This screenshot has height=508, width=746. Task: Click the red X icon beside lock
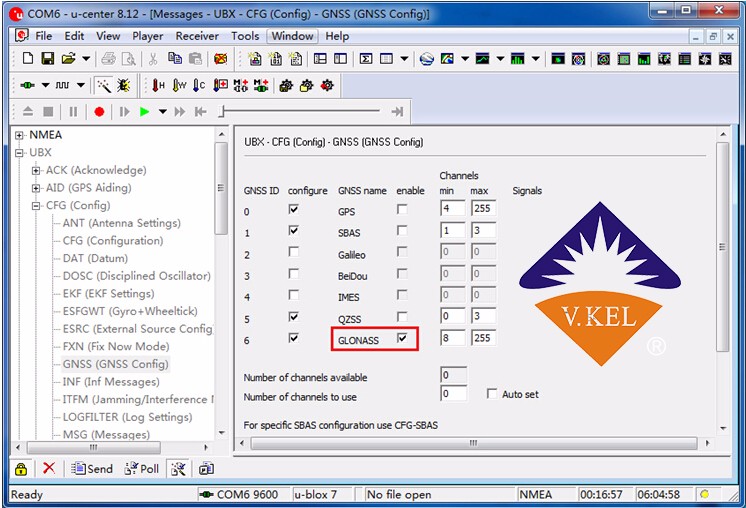tap(48, 468)
